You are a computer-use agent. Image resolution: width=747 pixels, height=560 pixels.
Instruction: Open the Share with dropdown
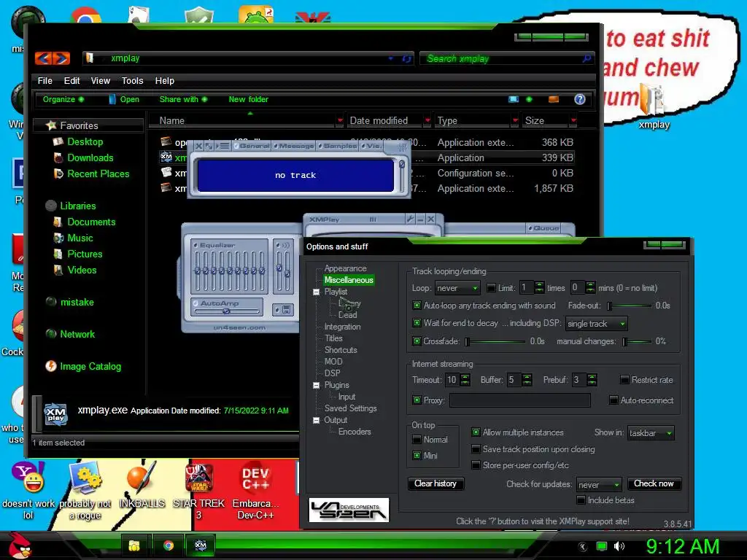(183, 99)
